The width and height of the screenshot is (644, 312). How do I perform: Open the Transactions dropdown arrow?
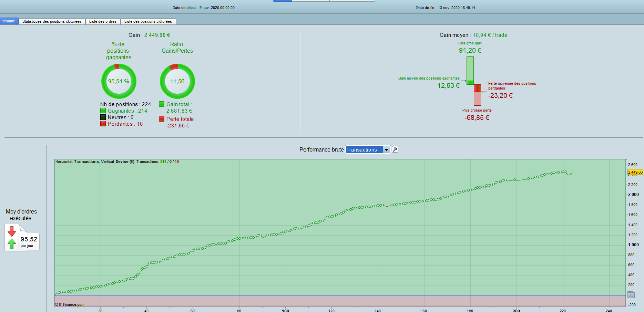387,150
